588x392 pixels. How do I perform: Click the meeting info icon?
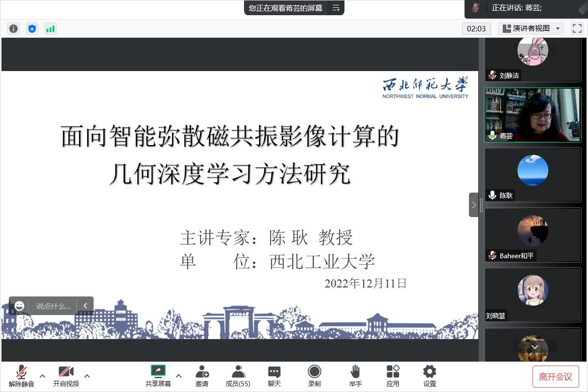(13, 28)
